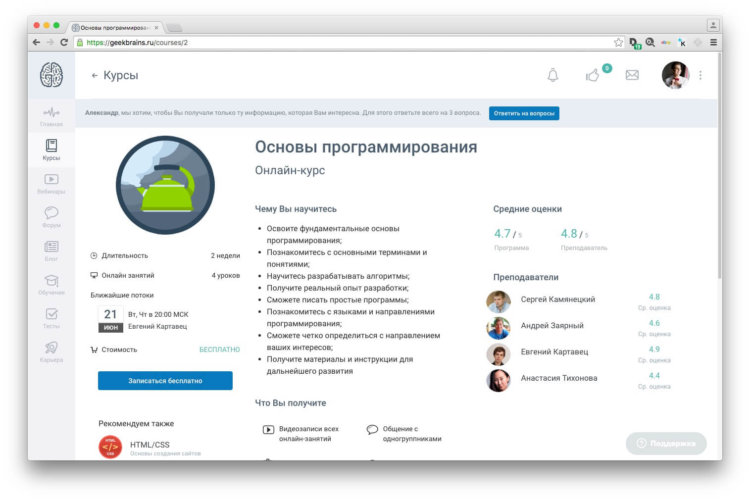
Task: Open the Тесты sidebar icon
Action: coord(51,318)
